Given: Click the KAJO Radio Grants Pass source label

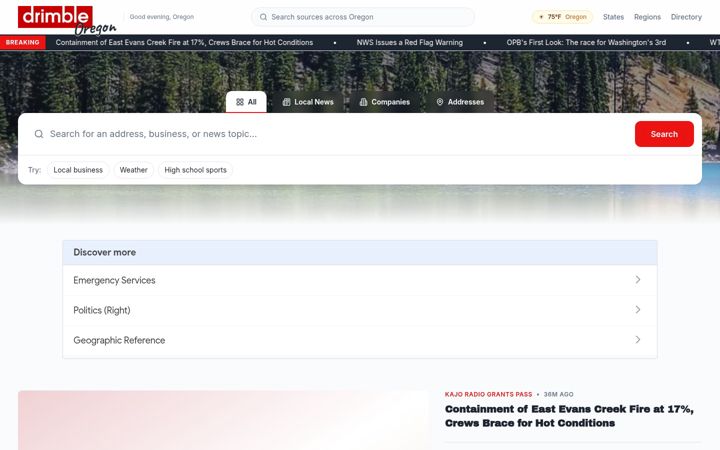Looking at the screenshot, I should coord(488,394).
